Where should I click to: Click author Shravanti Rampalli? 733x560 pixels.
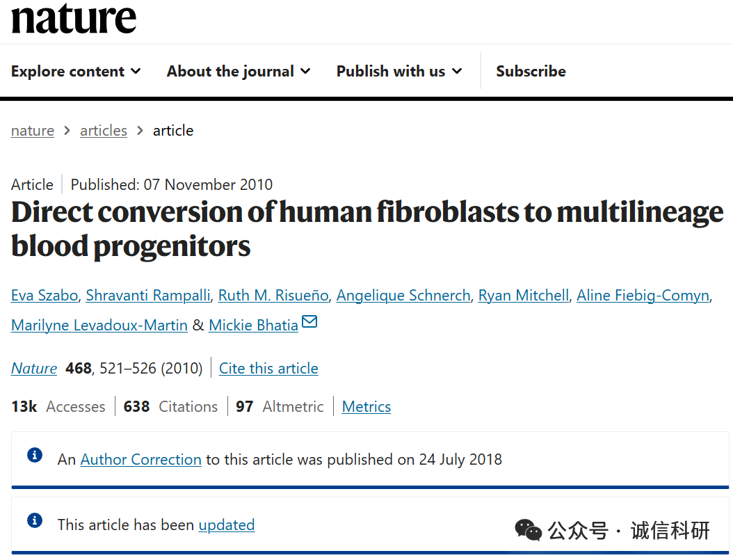(148, 296)
